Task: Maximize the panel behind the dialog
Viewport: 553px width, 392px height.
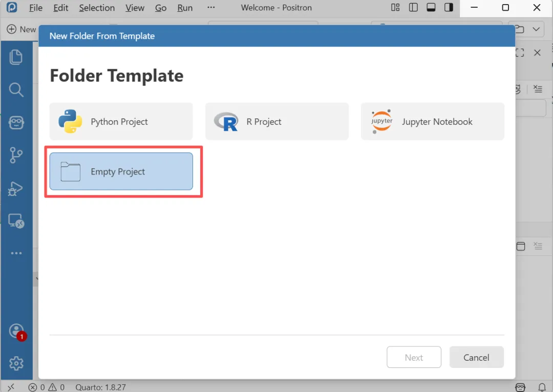Action: tap(520, 53)
